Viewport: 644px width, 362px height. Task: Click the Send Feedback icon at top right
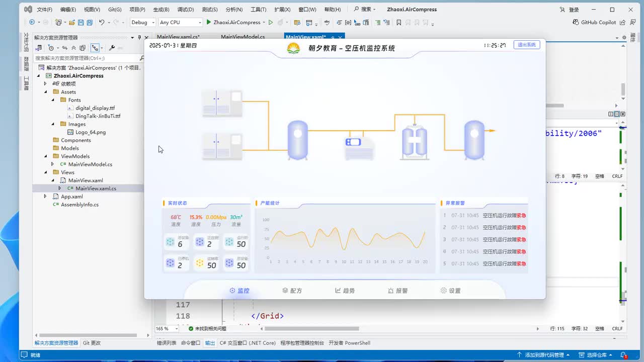(x=632, y=22)
